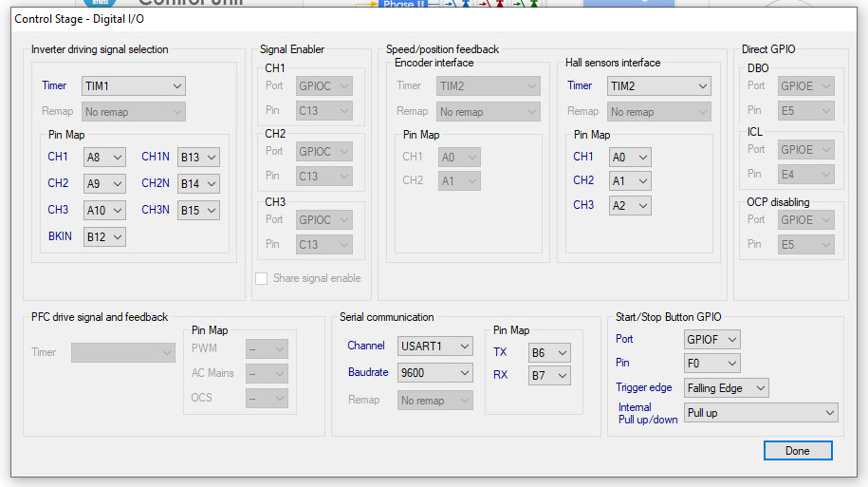This screenshot has width=868, height=487.
Task: Click the OCP disabling Port GPIOE dropdown
Action: pos(806,220)
